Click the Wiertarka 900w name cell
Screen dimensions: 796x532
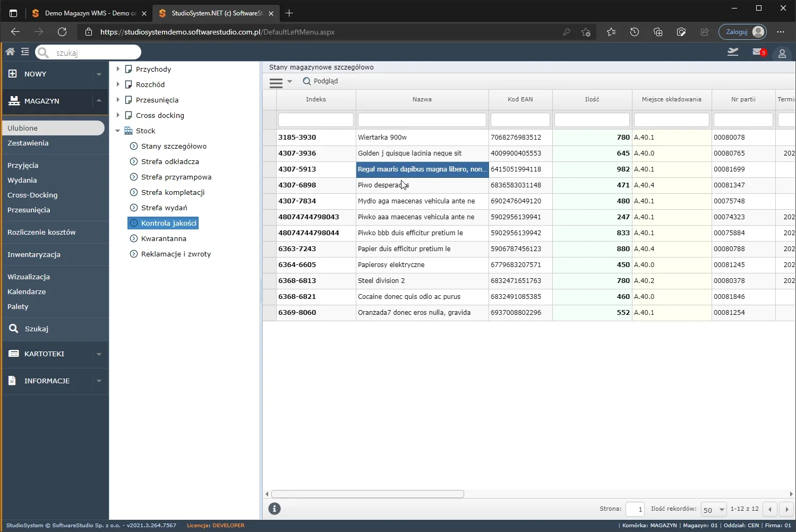click(x=422, y=137)
